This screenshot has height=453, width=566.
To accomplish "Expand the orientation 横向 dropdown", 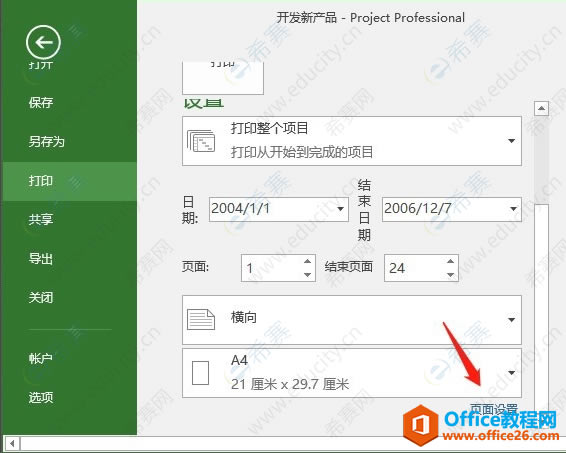I will coord(511,320).
